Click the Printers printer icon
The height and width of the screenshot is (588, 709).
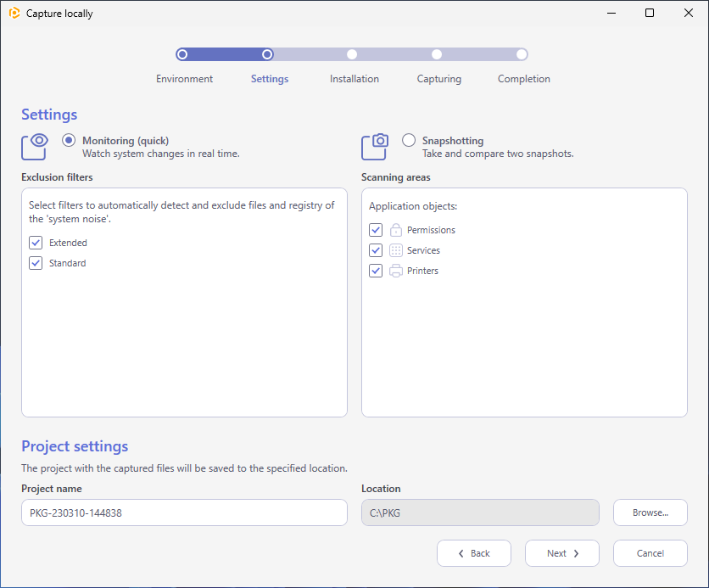tap(396, 271)
